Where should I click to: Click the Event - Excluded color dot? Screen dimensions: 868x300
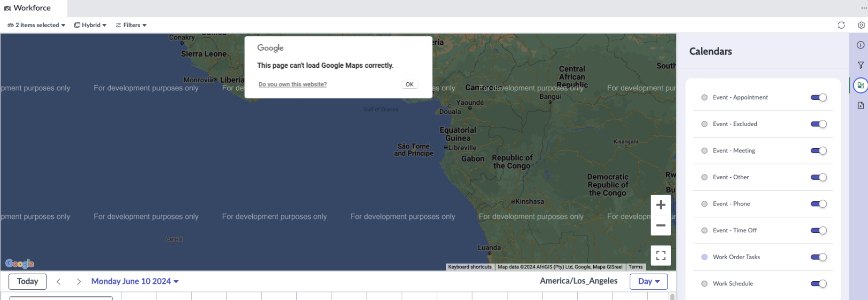704,124
